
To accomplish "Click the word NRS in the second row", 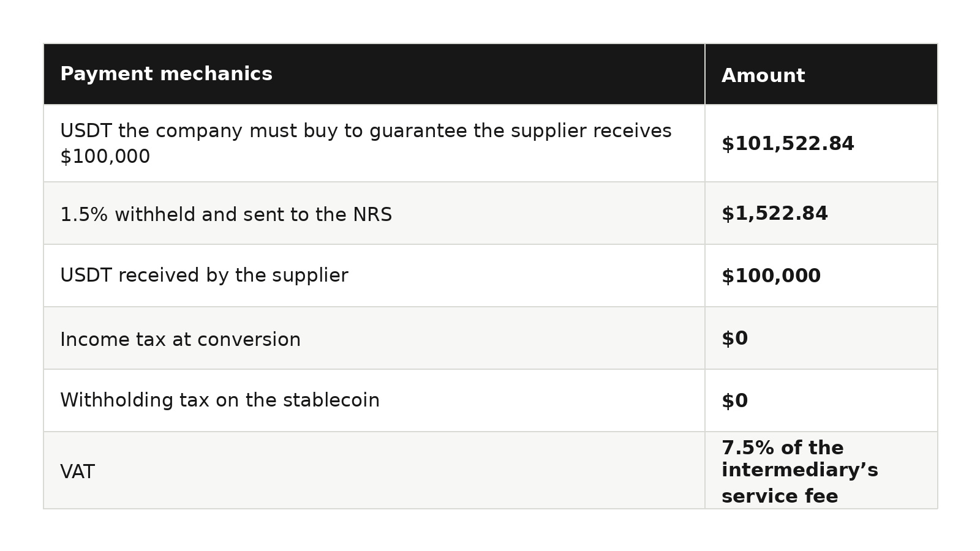I will [x=372, y=215].
